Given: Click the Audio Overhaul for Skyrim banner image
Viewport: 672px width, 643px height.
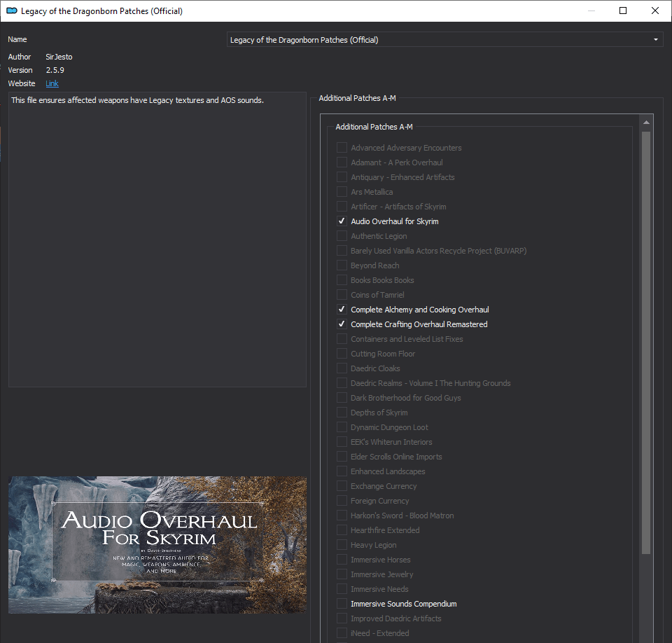Looking at the screenshot, I should pyautogui.click(x=157, y=544).
